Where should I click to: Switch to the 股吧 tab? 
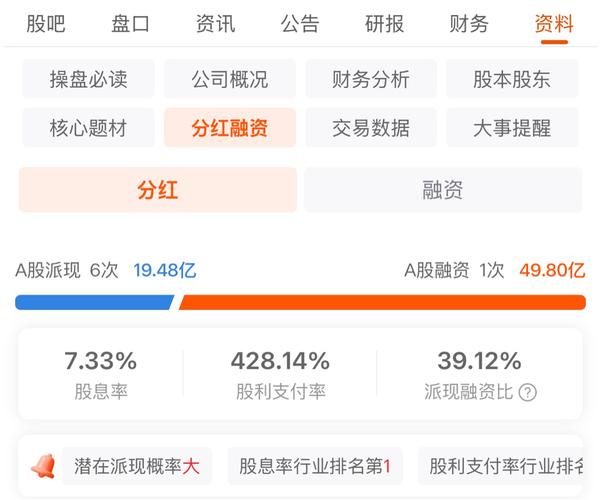47,23
